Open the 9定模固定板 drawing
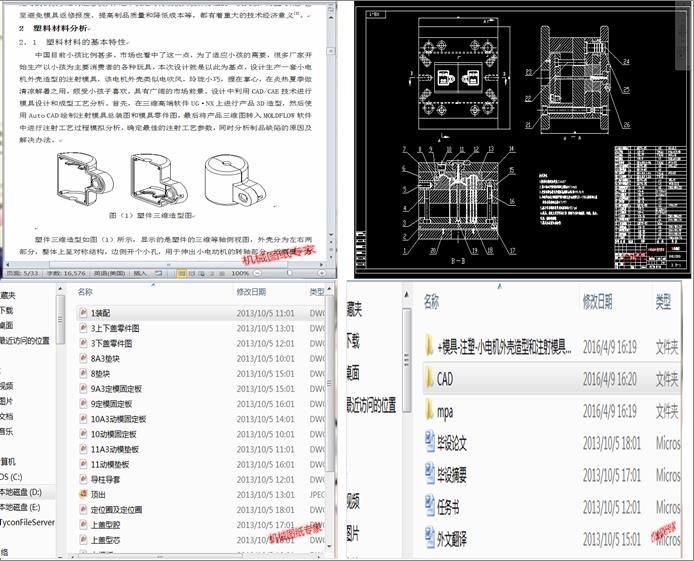 pos(111,403)
